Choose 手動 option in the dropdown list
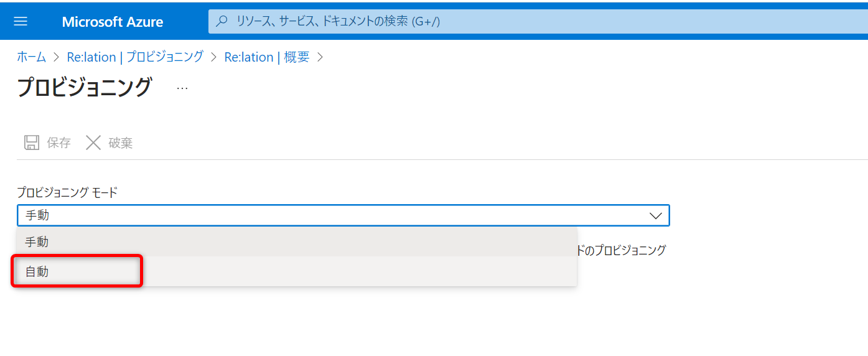868x356 pixels. (37, 241)
